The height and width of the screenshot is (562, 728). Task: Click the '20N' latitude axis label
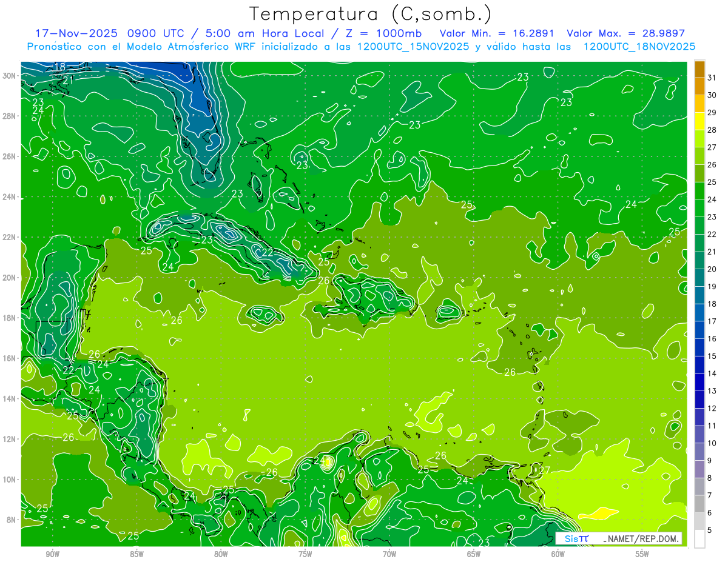tap(10, 278)
